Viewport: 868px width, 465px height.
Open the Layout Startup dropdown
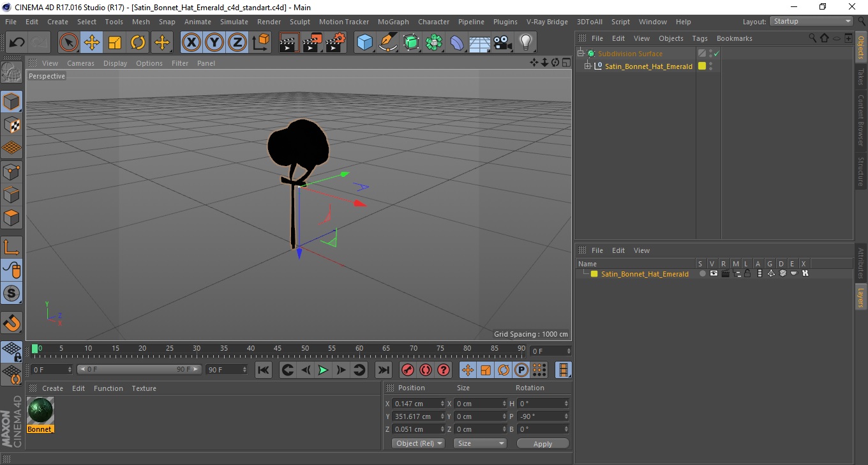pos(812,21)
